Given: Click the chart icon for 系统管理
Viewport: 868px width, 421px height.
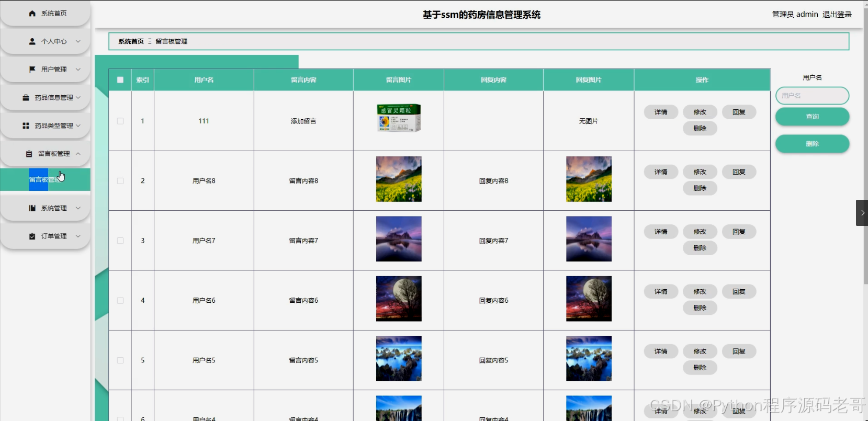Looking at the screenshot, I should point(32,208).
